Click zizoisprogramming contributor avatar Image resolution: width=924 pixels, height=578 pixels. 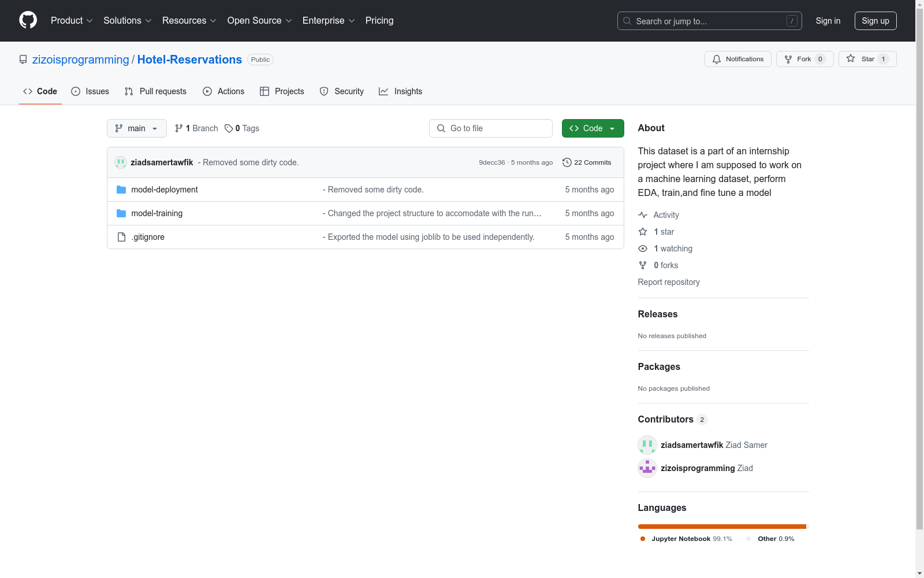[647, 468]
